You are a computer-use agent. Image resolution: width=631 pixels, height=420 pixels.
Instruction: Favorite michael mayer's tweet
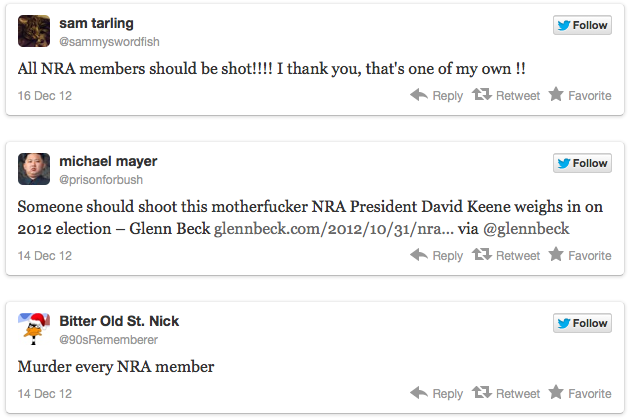(x=580, y=255)
